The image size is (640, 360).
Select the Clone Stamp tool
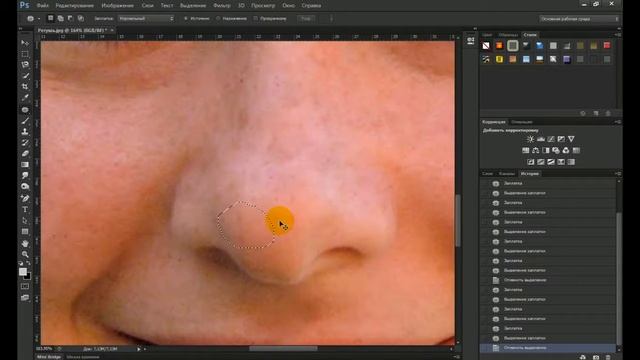(25, 131)
